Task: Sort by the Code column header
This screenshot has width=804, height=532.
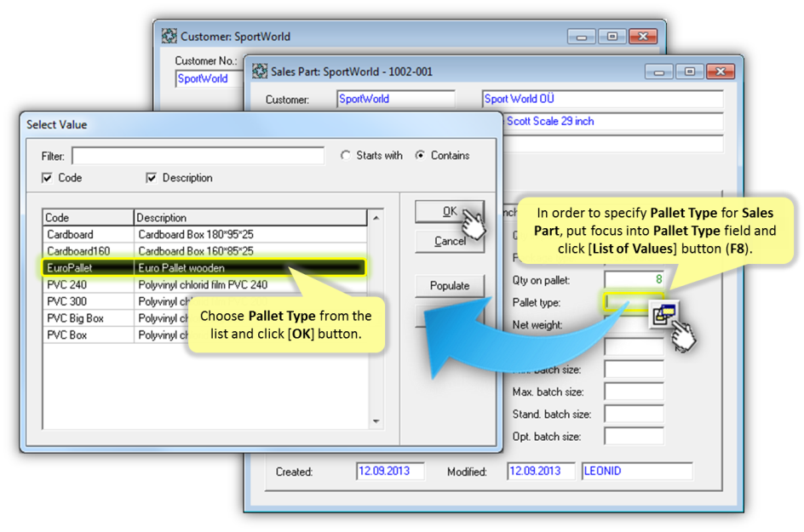Action: click(88, 217)
